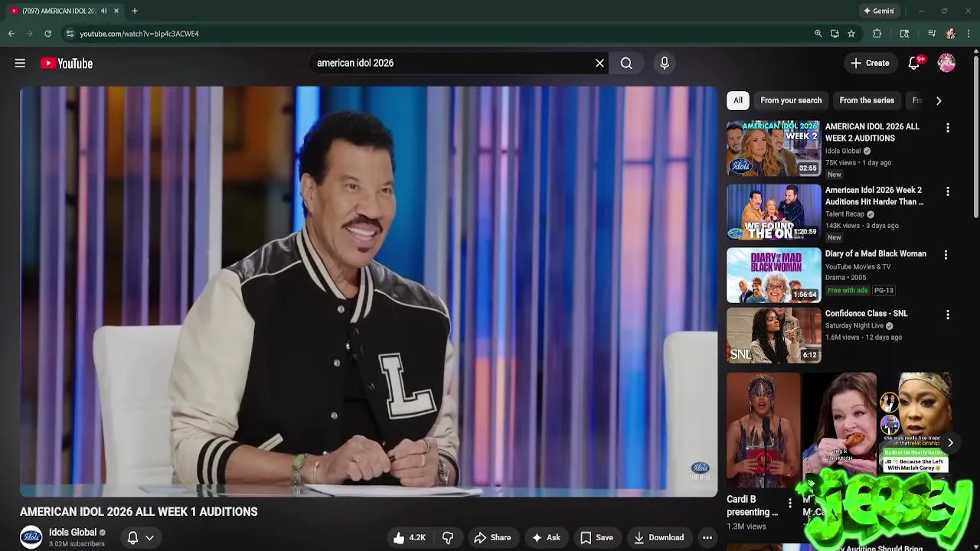Start voice search with the microphone
This screenshot has width=980, height=551.
[x=665, y=64]
